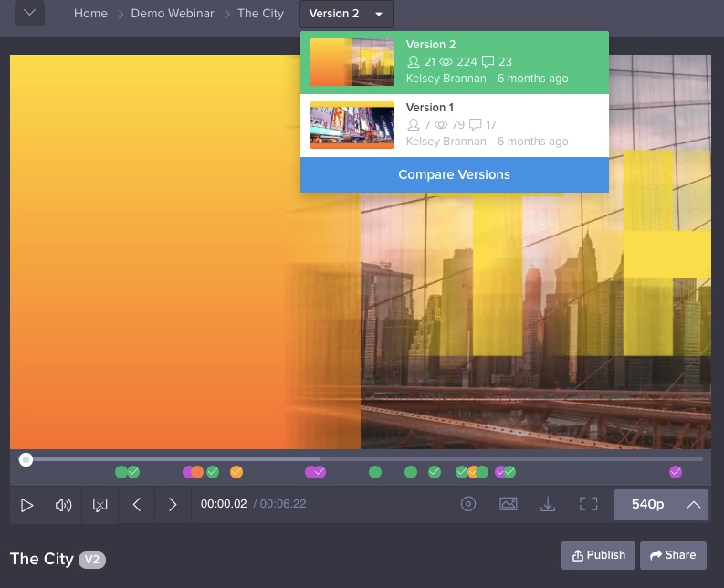This screenshot has width=724, height=588.
Task: Click Version 2 skyline thumbnail
Action: (352, 62)
